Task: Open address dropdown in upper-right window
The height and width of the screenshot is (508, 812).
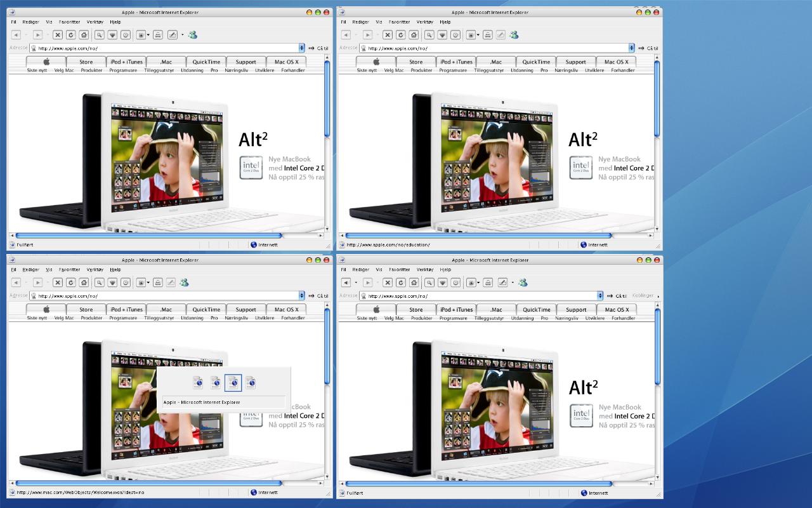Action: tap(631, 48)
